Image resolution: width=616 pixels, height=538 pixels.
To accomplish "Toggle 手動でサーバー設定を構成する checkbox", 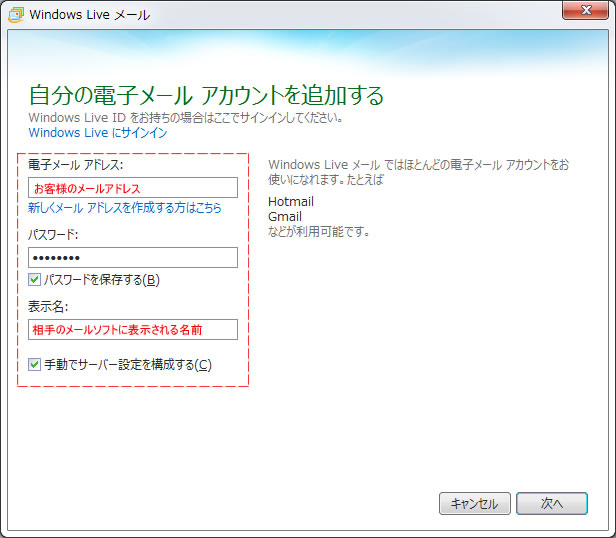I will point(35,364).
